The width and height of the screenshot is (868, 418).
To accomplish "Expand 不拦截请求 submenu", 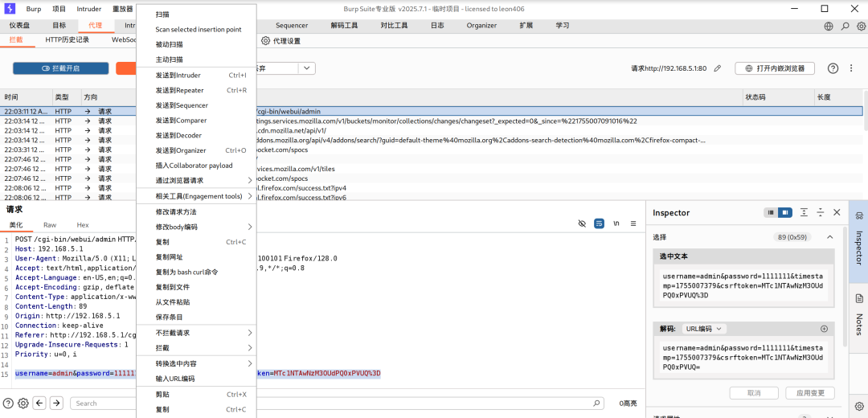I will [197, 333].
